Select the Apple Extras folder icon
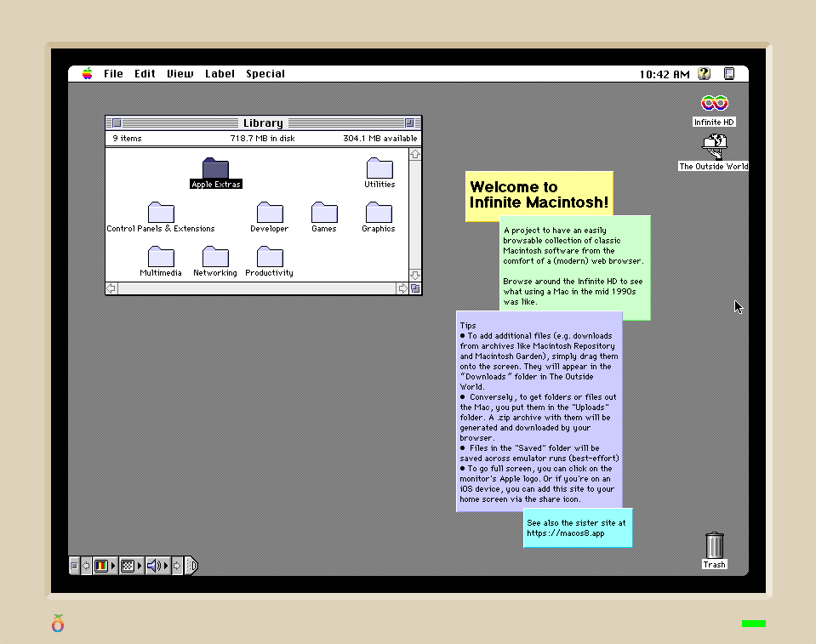This screenshot has height=644, width=816. coord(215,168)
